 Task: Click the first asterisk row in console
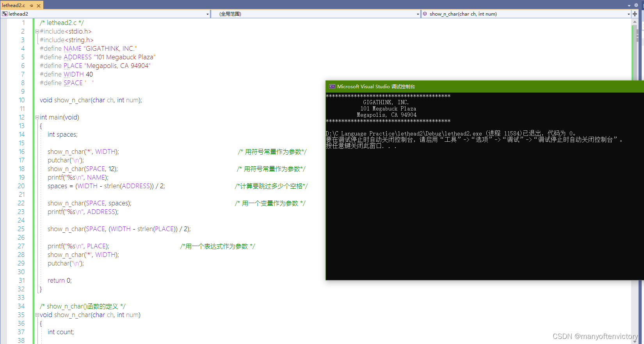[388, 96]
